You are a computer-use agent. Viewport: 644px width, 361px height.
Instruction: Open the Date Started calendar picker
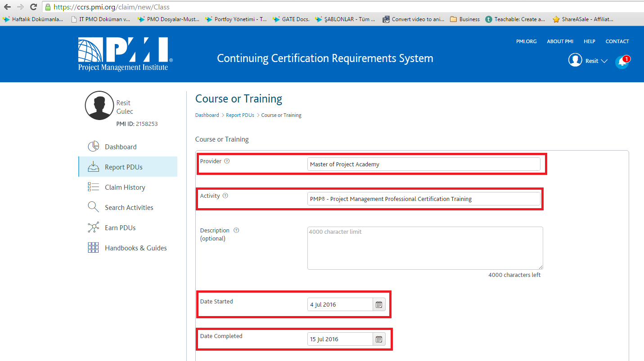point(379,304)
